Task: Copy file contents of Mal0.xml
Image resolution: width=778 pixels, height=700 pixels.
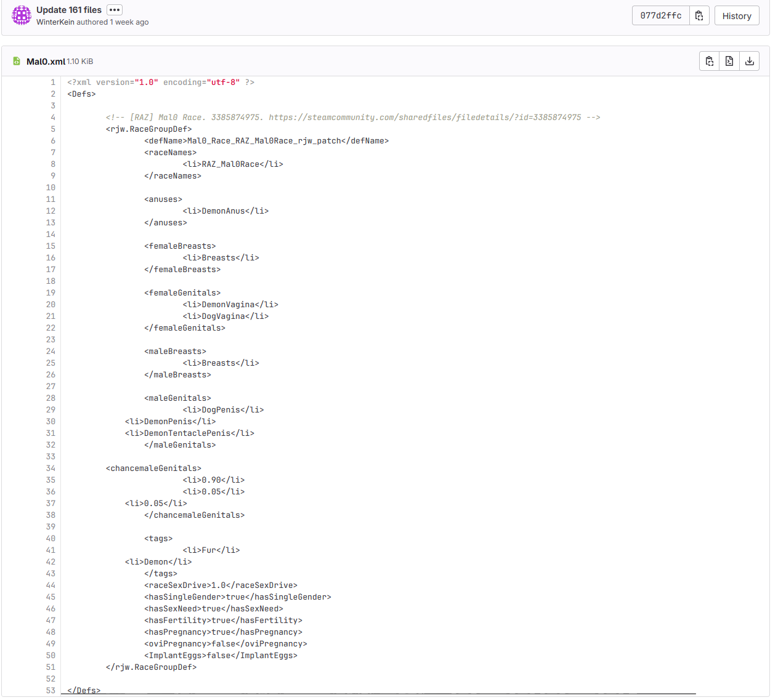Action: pos(710,61)
